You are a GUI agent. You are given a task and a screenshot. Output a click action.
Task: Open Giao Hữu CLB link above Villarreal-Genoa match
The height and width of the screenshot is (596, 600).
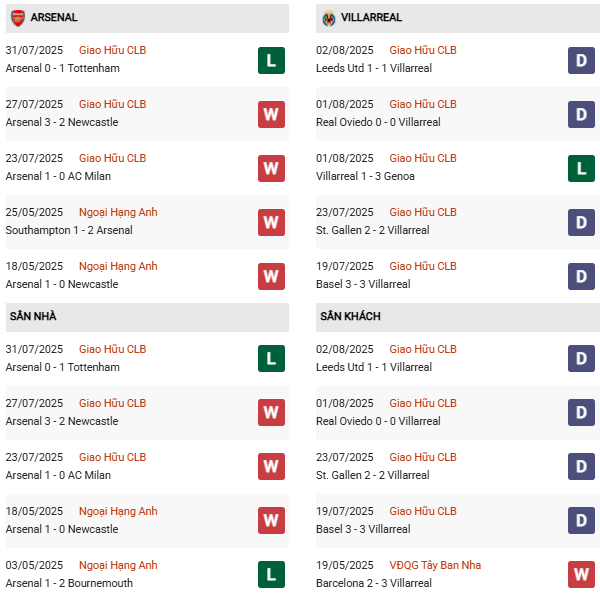(x=423, y=158)
